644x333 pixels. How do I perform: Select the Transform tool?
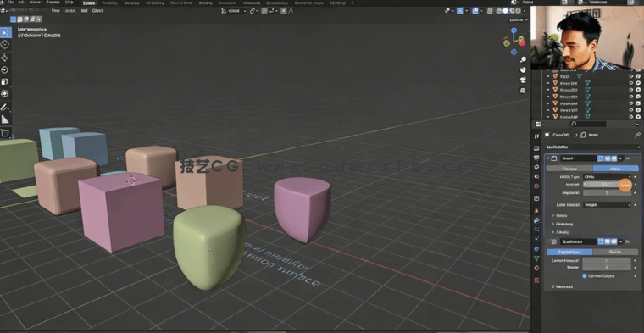point(5,93)
